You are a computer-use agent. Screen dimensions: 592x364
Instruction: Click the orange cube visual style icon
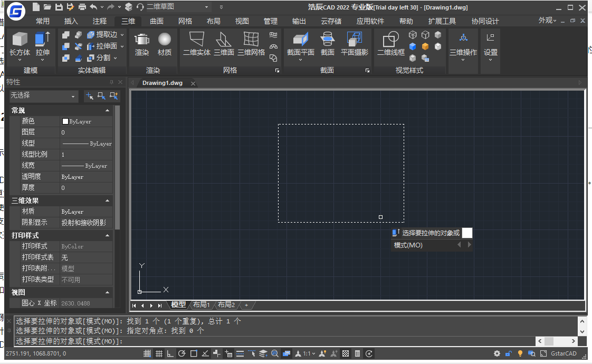tap(425, 46)
